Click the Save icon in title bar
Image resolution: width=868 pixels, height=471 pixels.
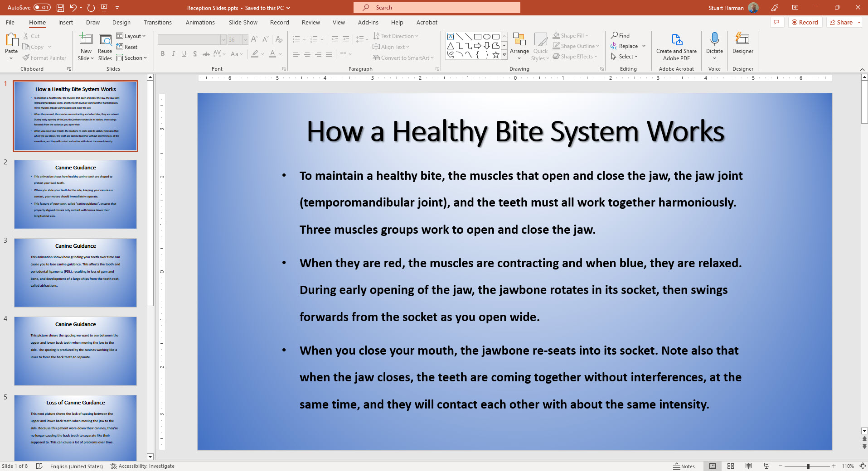tap(60, 8)
